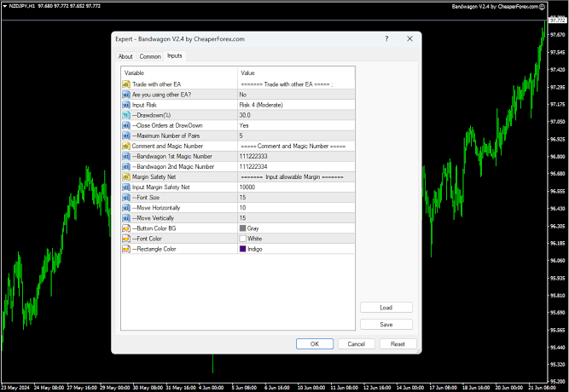The height and width of the screenshot is (392, 569).
Task: Edit the Drawdown value 30.0
Action: coord(296,115)
